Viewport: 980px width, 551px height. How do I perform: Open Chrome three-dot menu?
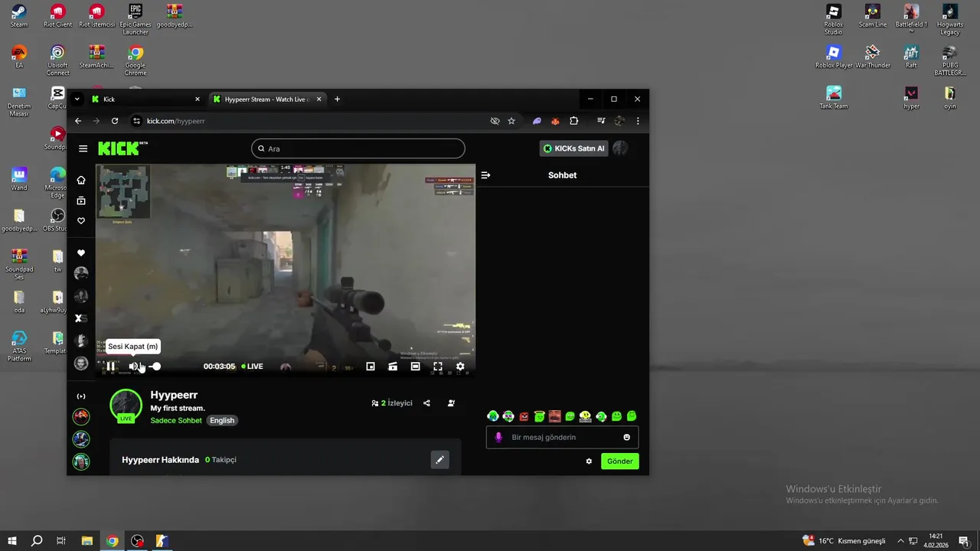pos(638,121)
